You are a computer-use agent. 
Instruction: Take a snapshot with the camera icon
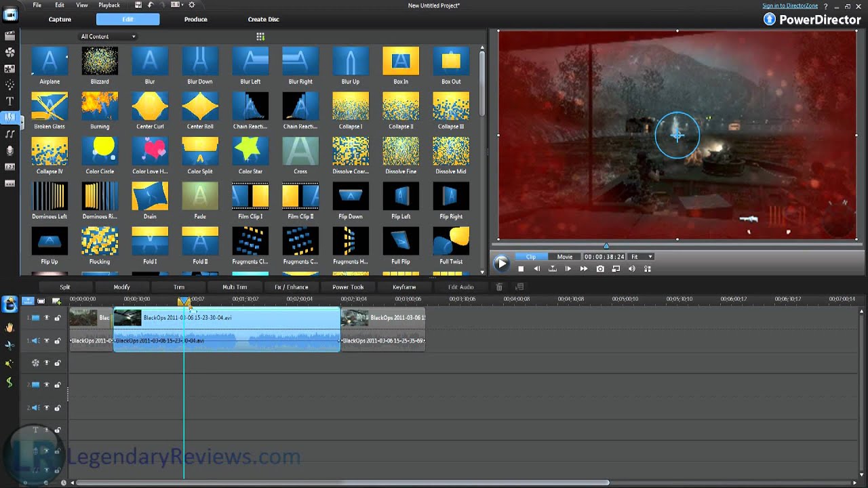(600, 269)
